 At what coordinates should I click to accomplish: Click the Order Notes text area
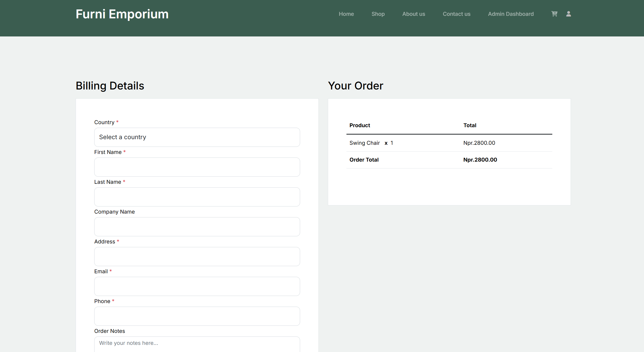197,344
